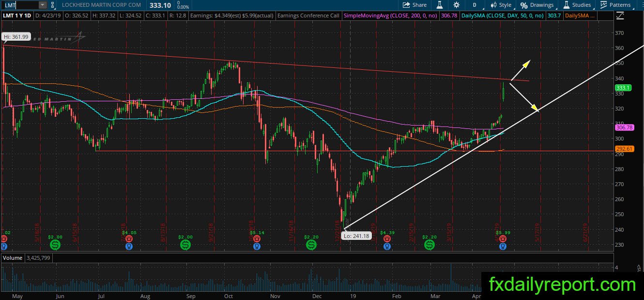This screenshot has height=300, width=644.
Task: Open chart settings gear icon
Action: [x=456, y=5]
